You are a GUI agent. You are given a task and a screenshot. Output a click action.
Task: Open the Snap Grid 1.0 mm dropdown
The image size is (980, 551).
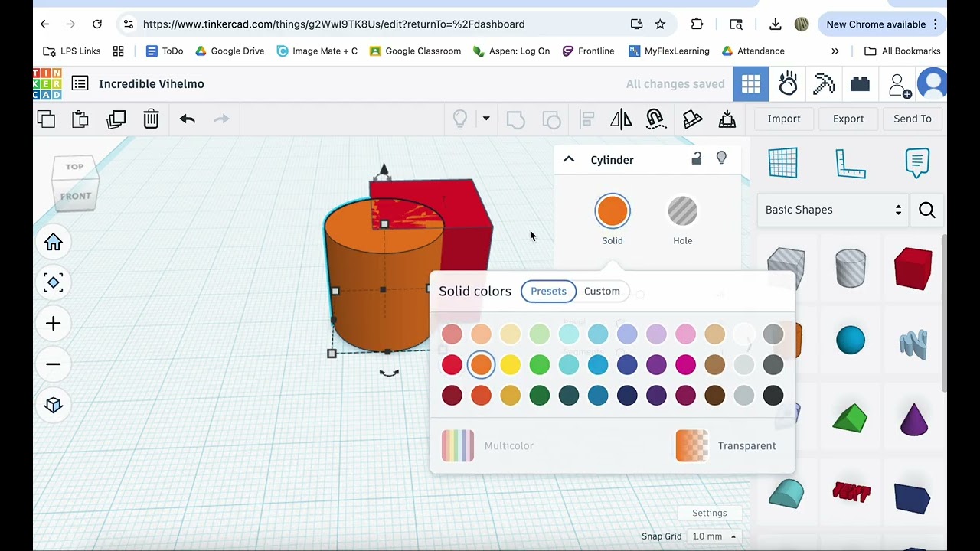point(714,536)
